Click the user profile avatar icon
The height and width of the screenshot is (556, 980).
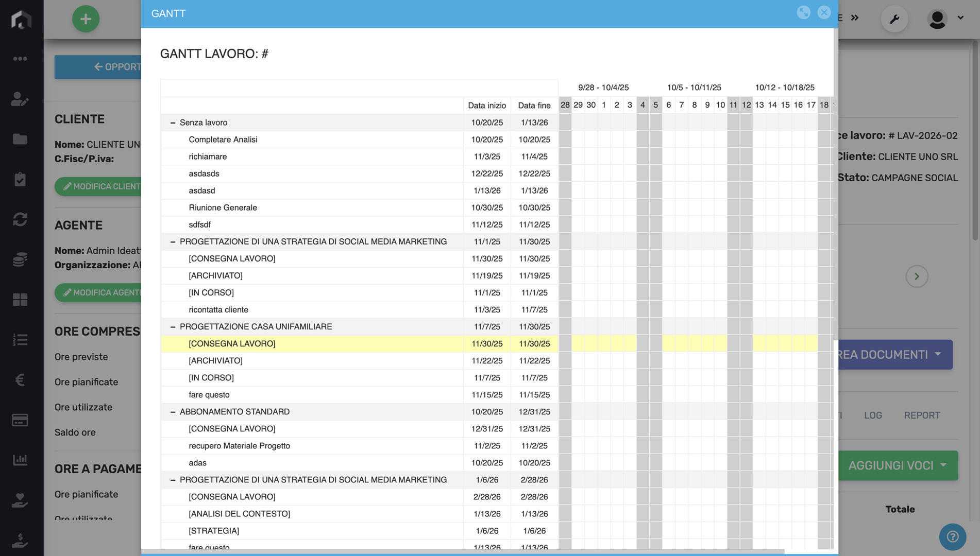(x=937, y=19)
